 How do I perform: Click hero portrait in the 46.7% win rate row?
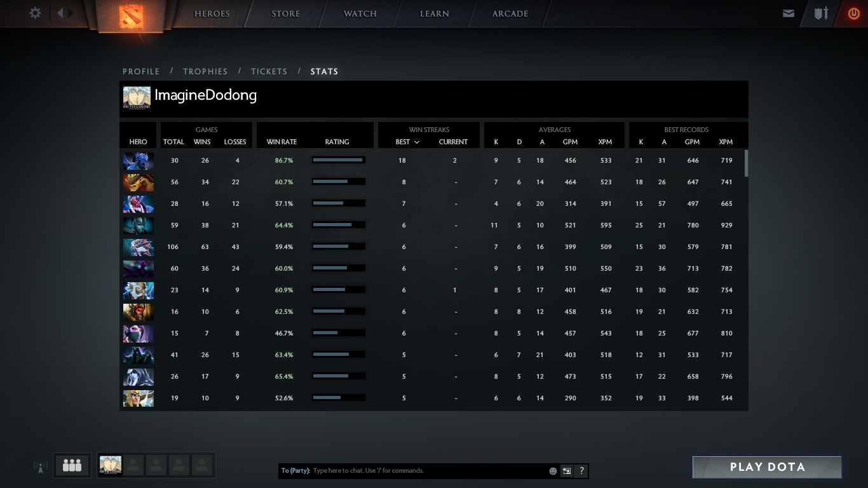pyautogui.click(x=138, y=334)
